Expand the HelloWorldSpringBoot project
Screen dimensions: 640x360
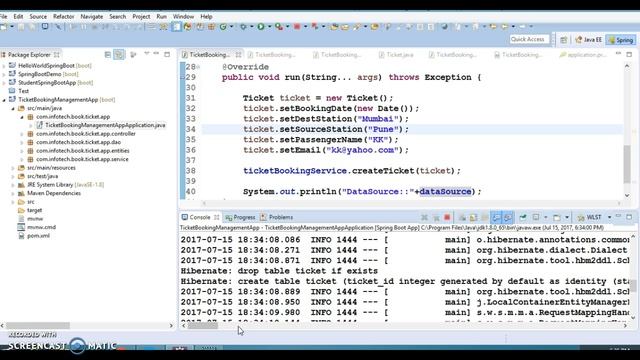(4, 66)
